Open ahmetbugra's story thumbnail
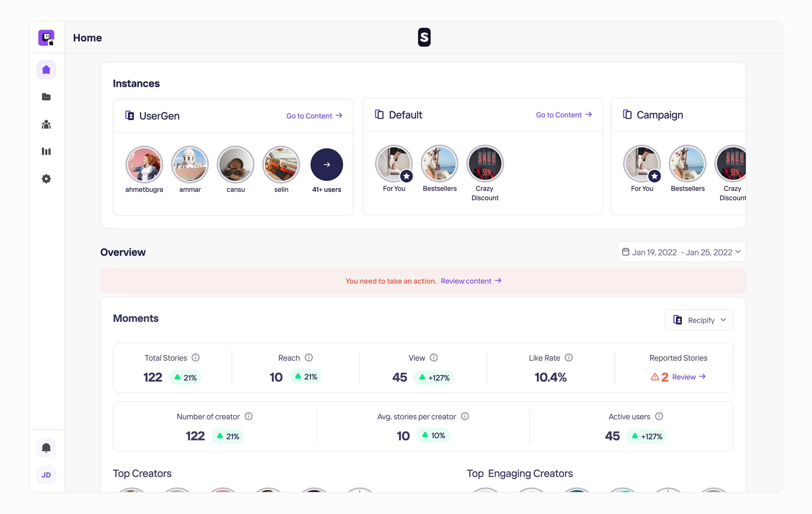This screenshot has height=514, width=812. [144, 165]
